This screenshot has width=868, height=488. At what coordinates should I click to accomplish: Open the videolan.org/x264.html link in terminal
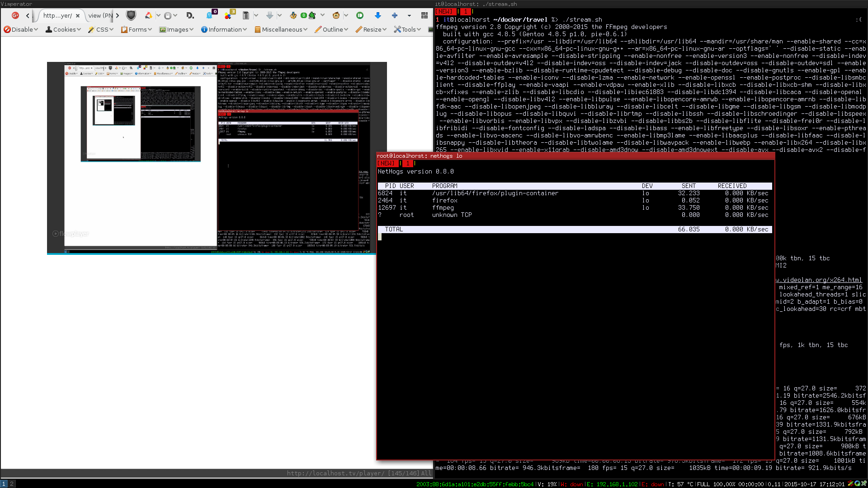coord(819,280)
